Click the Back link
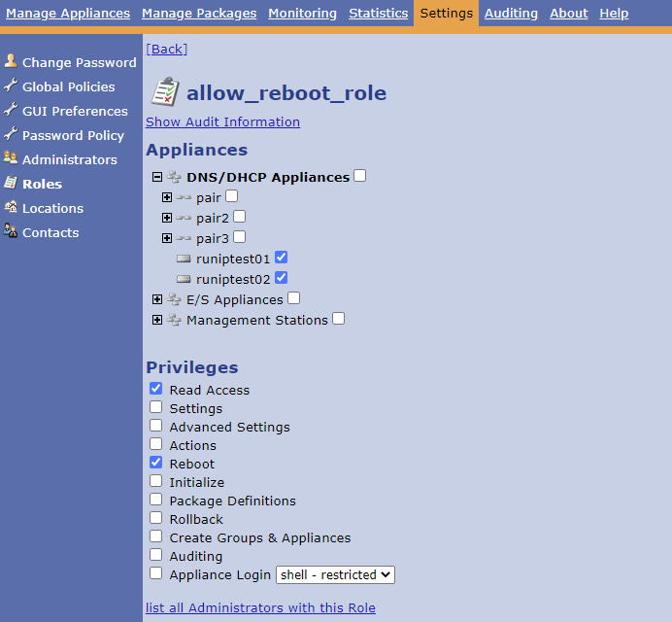Screen dimensions: 672x622 166,49
